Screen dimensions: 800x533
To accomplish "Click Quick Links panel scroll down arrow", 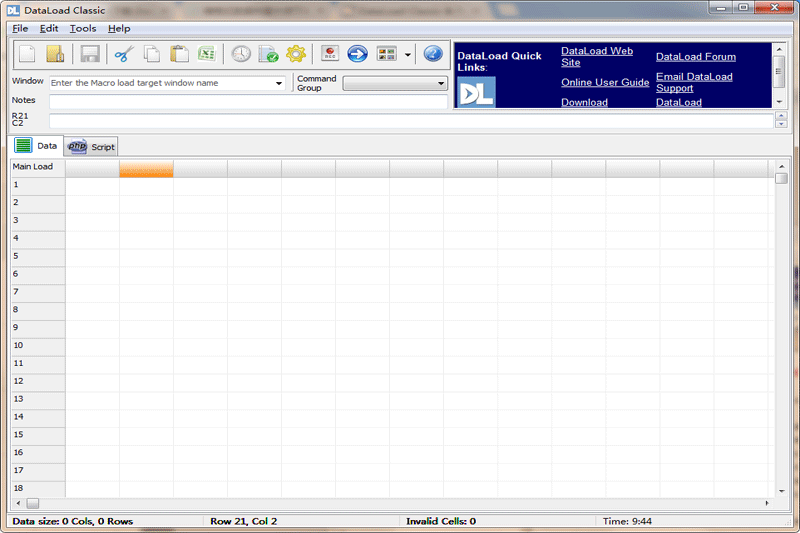I will (x=779, y=102).
